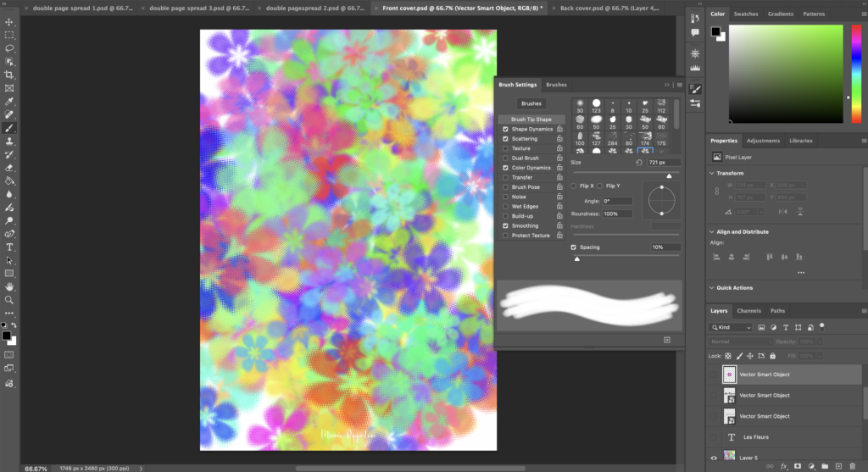
Task: Collapse the Align and Distribute section
Action: (711, 231)
